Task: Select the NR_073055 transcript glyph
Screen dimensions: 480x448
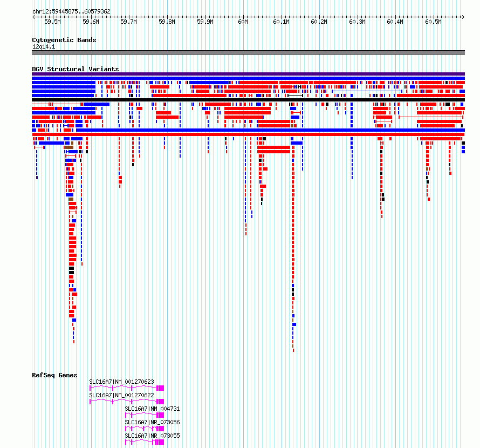Action: click(145, 442)
